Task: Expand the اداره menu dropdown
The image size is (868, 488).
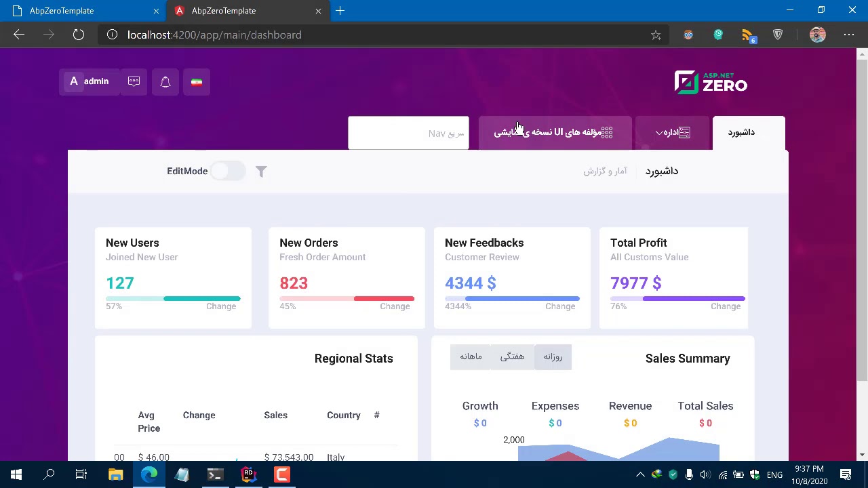Action: (673, 132)
